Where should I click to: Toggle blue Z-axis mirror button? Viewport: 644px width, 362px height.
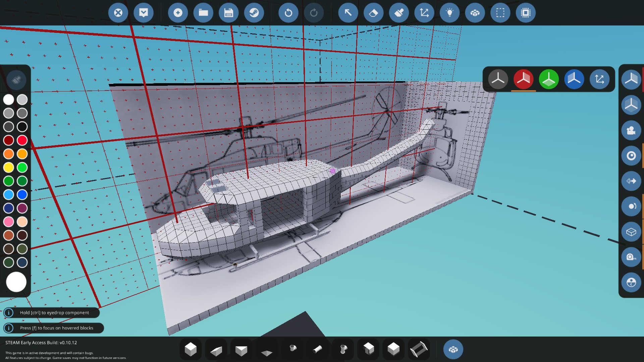tap(574, 79)
